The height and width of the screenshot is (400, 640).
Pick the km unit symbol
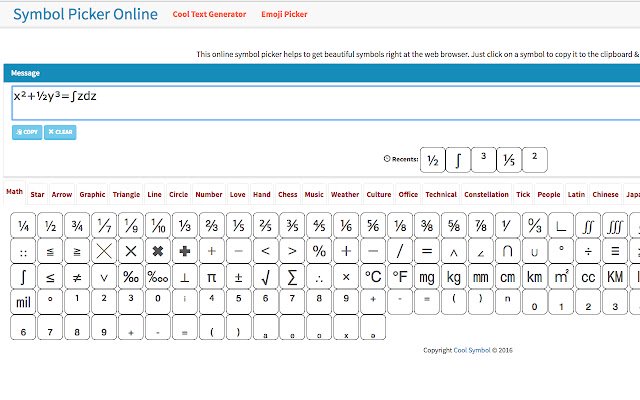(534, 277)
